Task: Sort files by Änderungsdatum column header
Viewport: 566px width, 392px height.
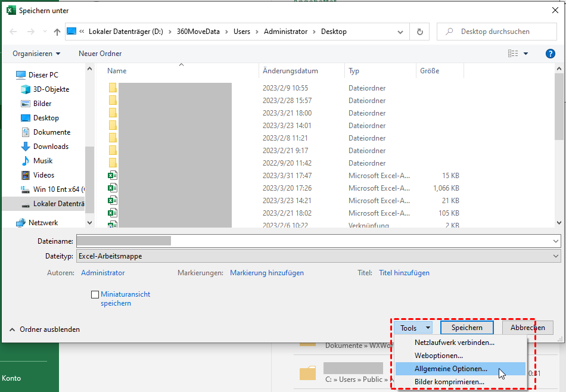Action: coord(290,71)
